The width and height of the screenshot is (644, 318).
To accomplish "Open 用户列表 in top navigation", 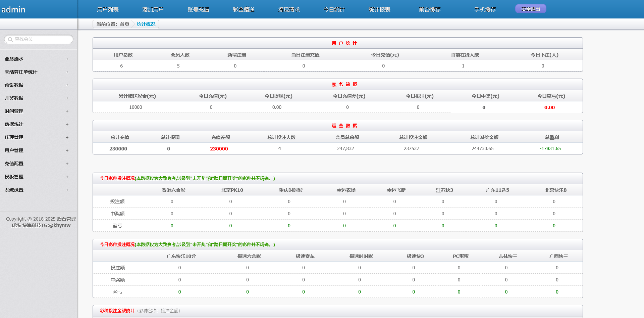I will pos(108,9).
